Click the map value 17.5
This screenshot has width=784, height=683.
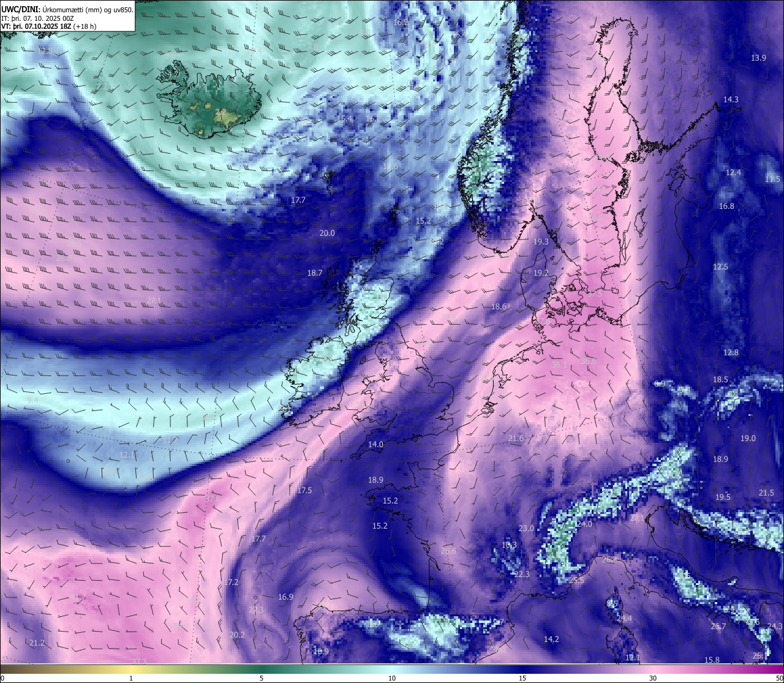(304, 490)
